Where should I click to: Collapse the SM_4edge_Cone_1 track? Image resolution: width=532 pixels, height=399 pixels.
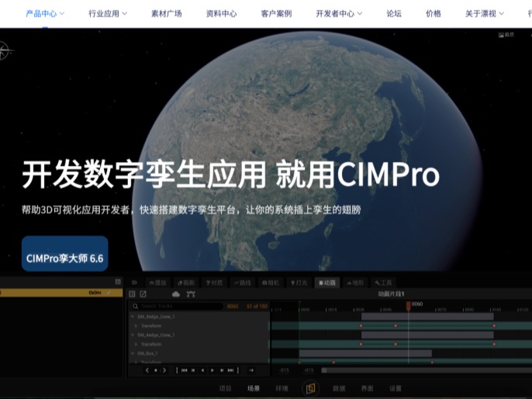[x=133, y=335]
